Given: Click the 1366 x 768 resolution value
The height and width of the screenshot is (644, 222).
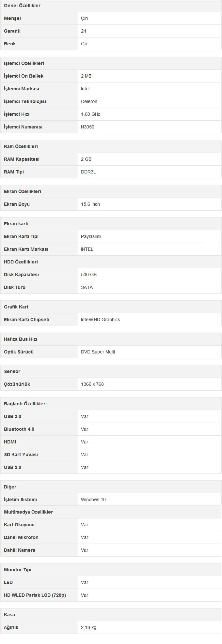Looking at the screenshot, I should coord(92,384).
